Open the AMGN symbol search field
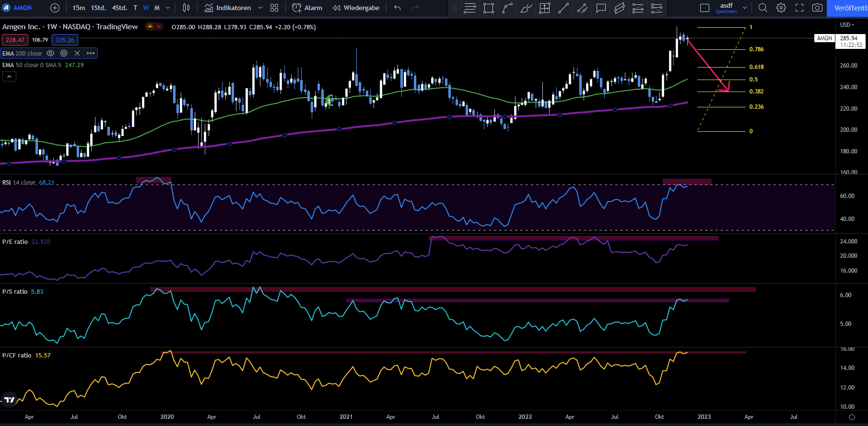The height and width of the screenshot is (426, 868). [x=22, y=8]
